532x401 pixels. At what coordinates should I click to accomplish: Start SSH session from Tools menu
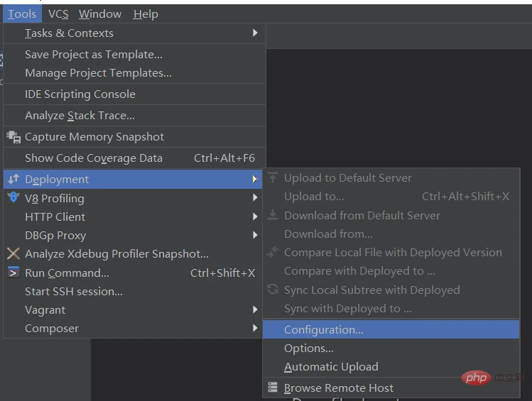(x=74, y=291)
